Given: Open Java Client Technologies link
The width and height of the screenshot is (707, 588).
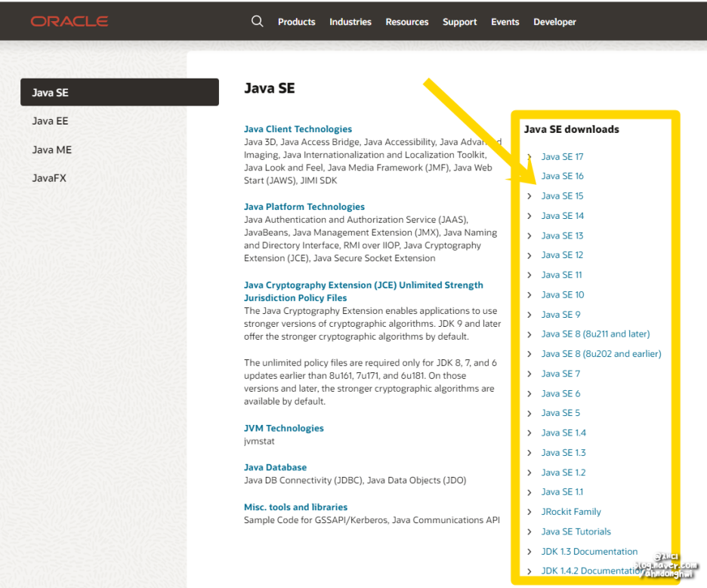Looking at the screenshot, I should point(298,129).
